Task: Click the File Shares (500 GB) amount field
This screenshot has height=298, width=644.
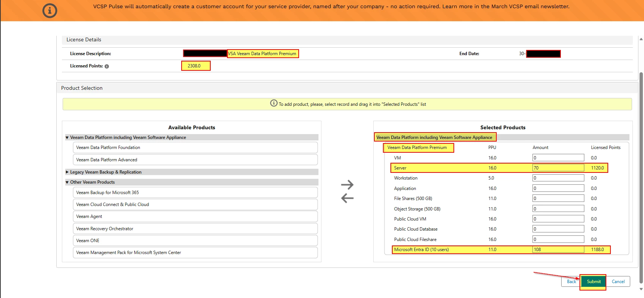Action: 558,199
